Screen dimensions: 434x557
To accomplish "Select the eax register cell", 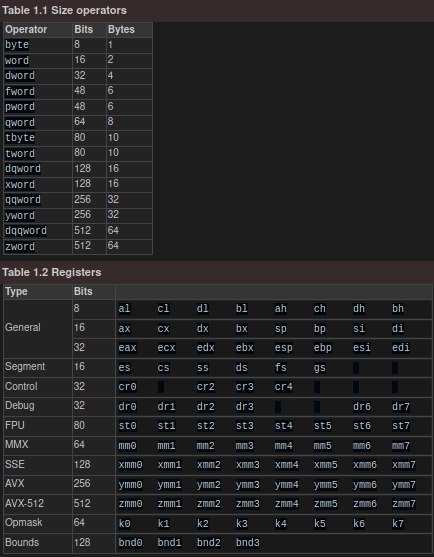I will click(128, 347).
